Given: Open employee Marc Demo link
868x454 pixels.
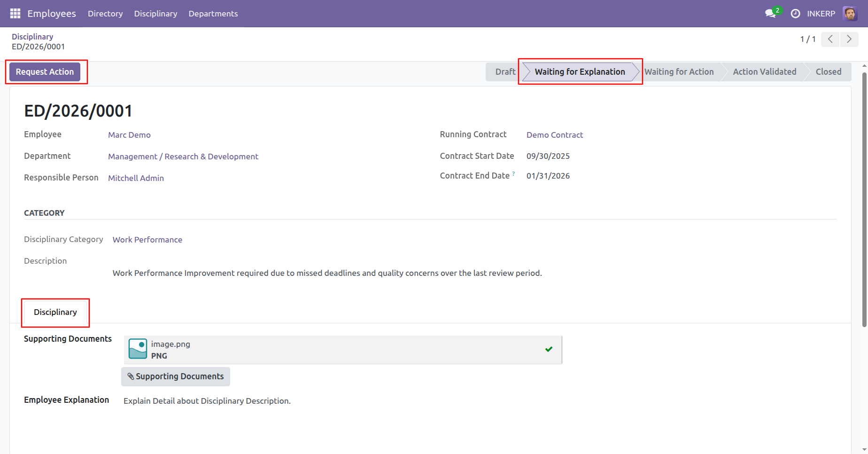Looking at the screenshot, I should (x=129, y=135).
